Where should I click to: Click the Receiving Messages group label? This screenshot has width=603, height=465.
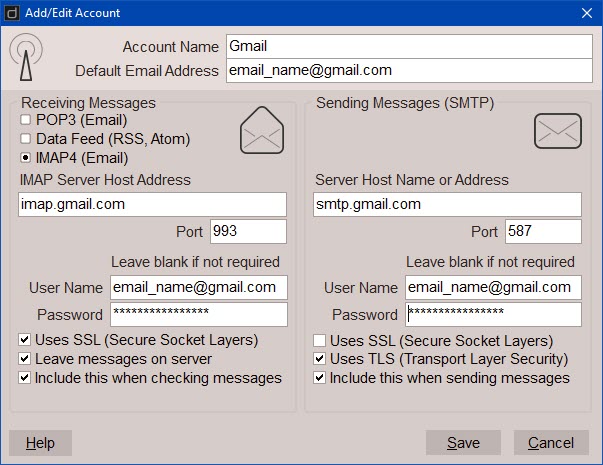click(x=88, y=103)
